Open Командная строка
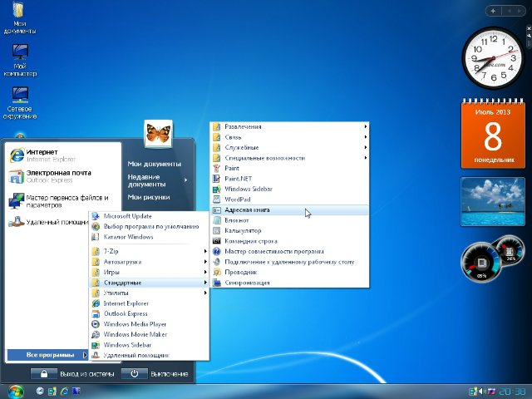Screen dimensions: 532x399 click(250, 241)
